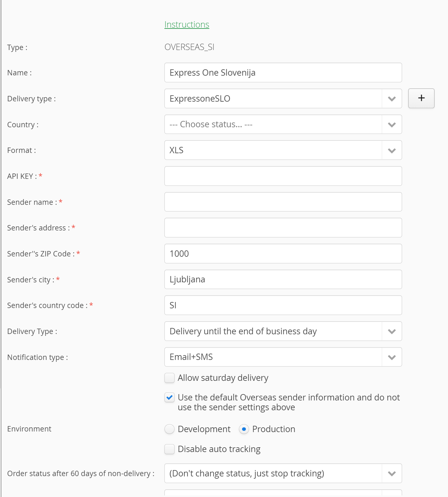The image size is (448, 497).
Task: Click the plus button next to Delivery type
Action: 421,98
